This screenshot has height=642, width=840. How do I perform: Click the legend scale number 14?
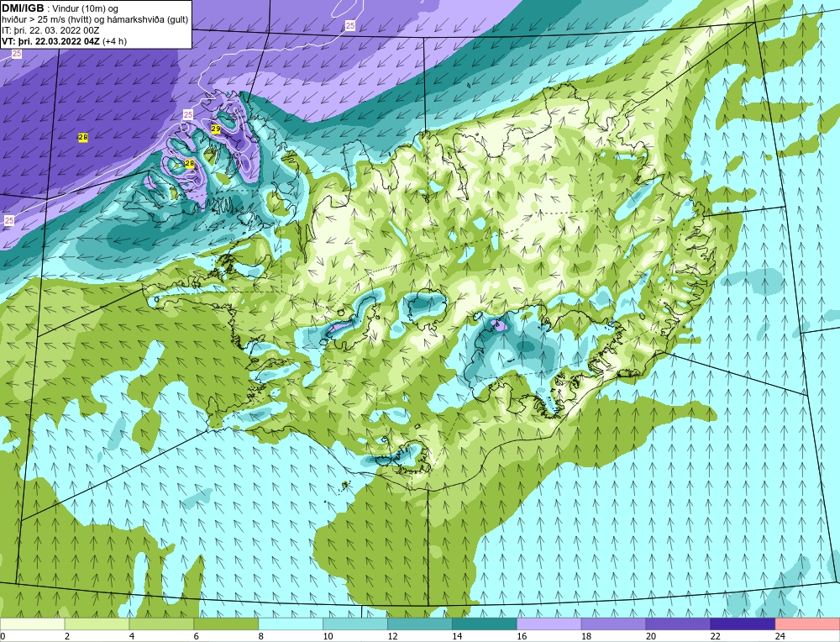457,636
